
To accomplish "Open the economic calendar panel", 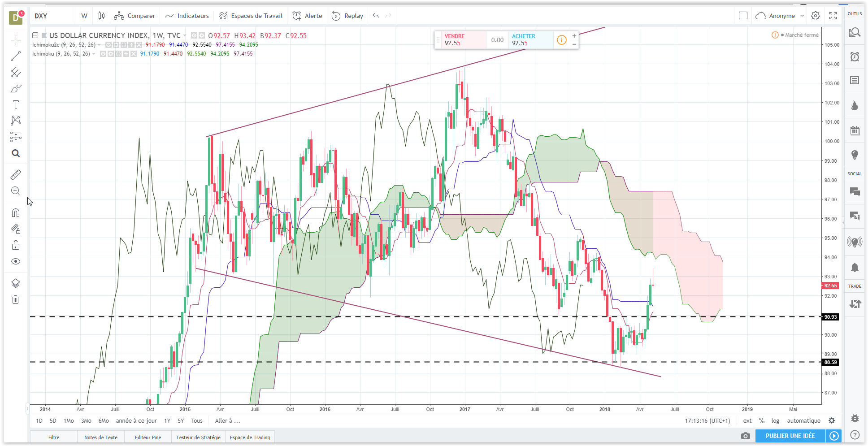I will (855, 130).
